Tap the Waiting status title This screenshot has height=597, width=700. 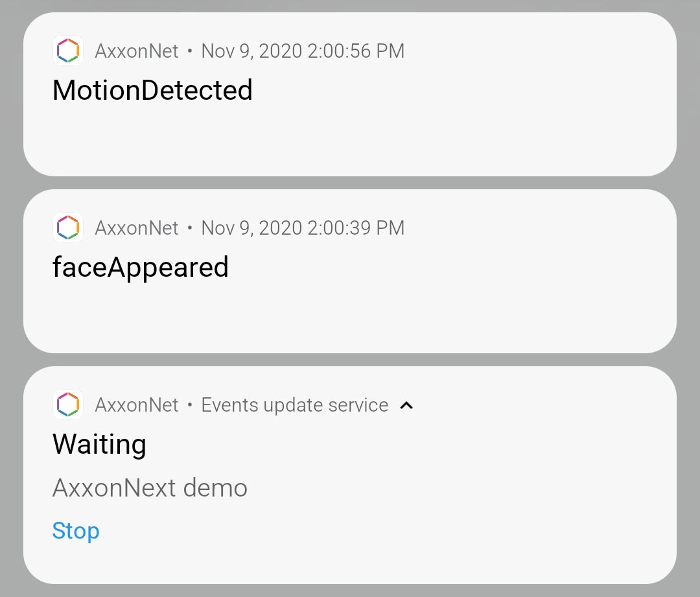click(x=99, y=445)
